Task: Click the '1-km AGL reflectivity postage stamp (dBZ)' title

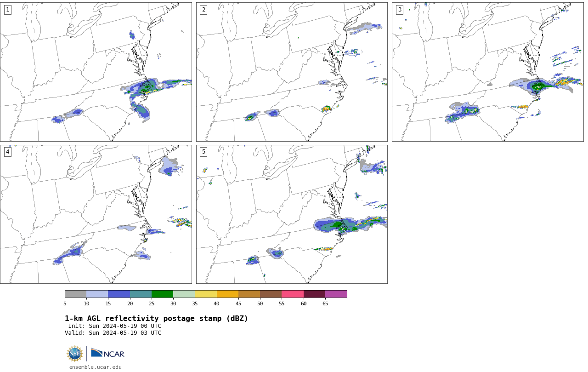Action: [156, 319]
